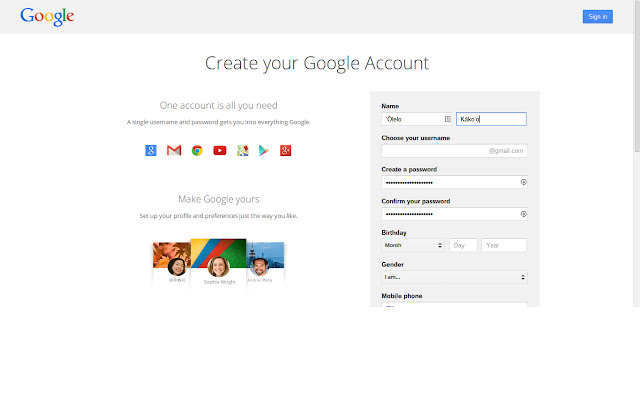Viewport: 640px width, 400px height.
Task: Click icon inside first name field
Action: [x=447, y=119]
